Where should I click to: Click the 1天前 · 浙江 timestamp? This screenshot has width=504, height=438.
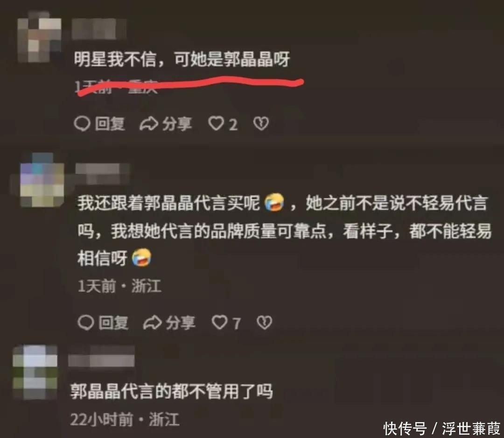click(119, 286)
